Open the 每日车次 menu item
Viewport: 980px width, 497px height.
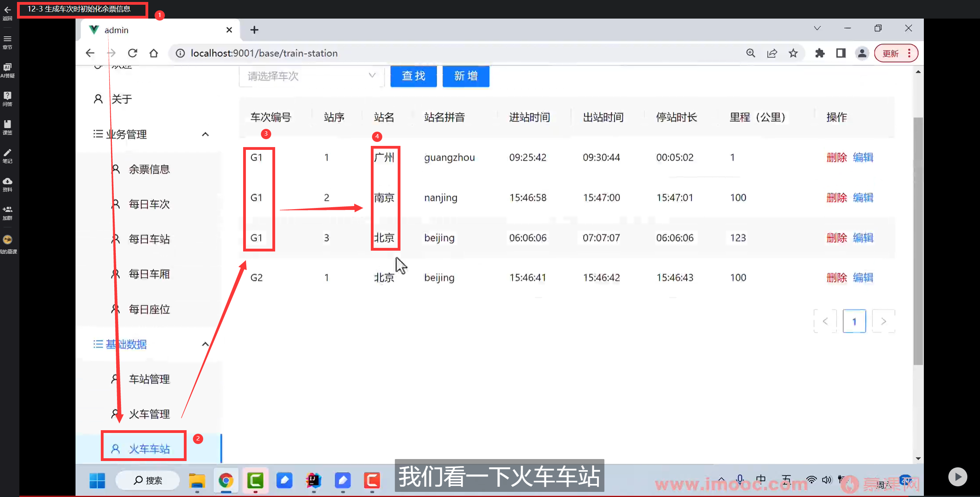coord(149,204)
